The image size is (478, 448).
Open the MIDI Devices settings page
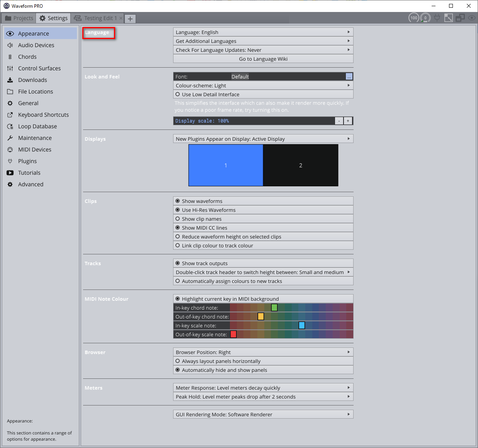coord(41,150)
